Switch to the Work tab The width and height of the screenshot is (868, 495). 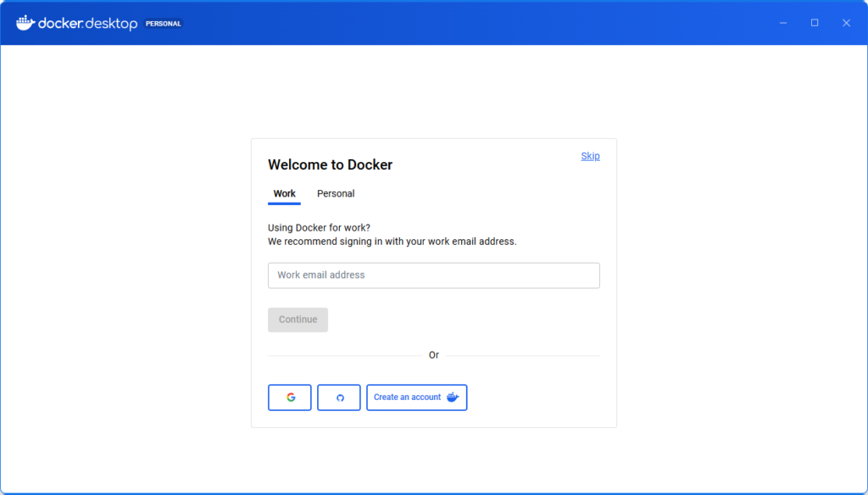click(284, 194)
